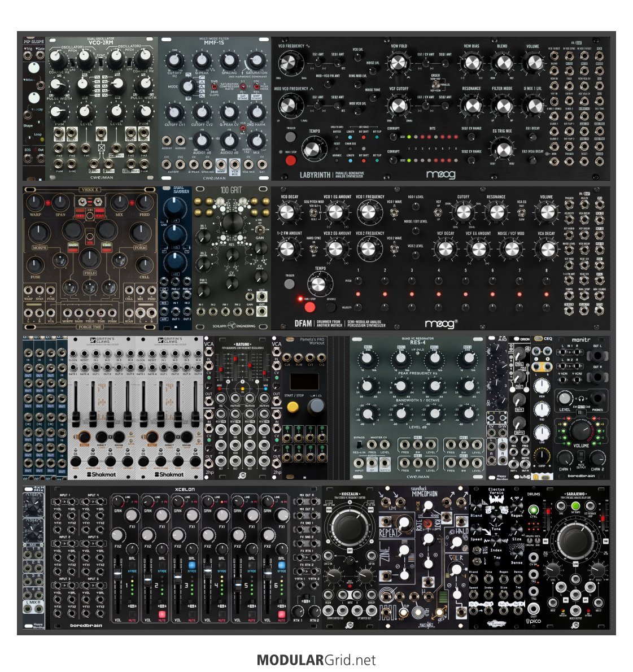This screenshot has height=672, width=633.
Task: Unmute channel 2 on the Xcelon mixer
Action: tap(162, 615)
